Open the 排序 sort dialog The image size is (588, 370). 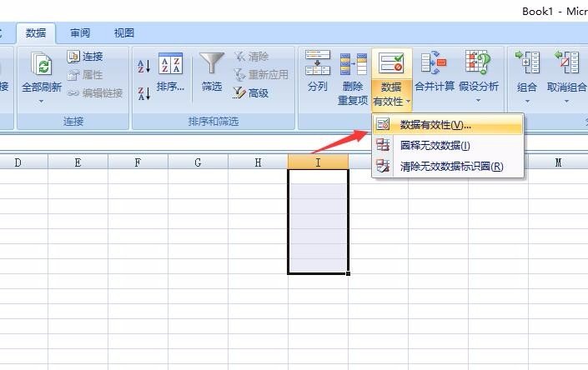(x=170, y=73)
